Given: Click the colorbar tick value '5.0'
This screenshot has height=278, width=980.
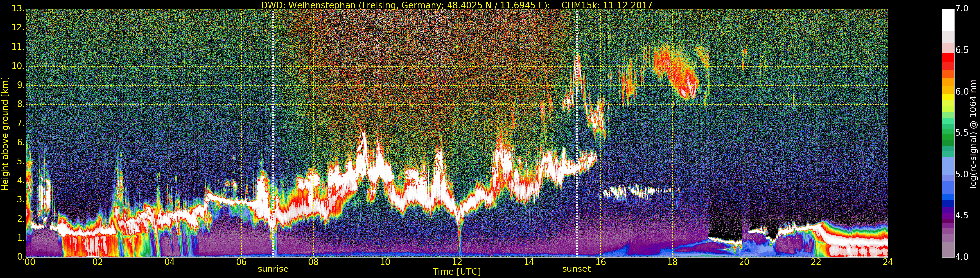Looking at the screenshot, I should tap(962, 174).
